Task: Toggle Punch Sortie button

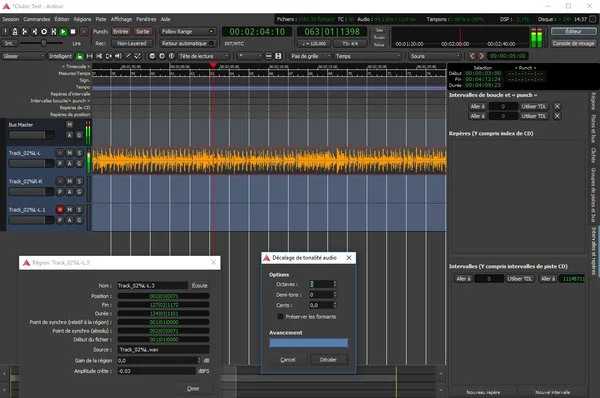Action: [x=143, y=31]
